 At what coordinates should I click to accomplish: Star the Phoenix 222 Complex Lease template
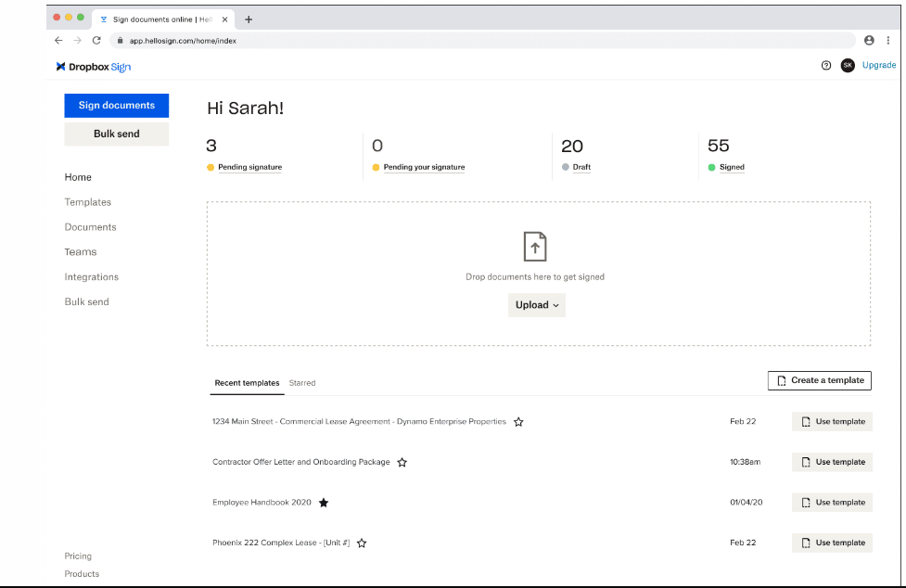pos(361,543)
